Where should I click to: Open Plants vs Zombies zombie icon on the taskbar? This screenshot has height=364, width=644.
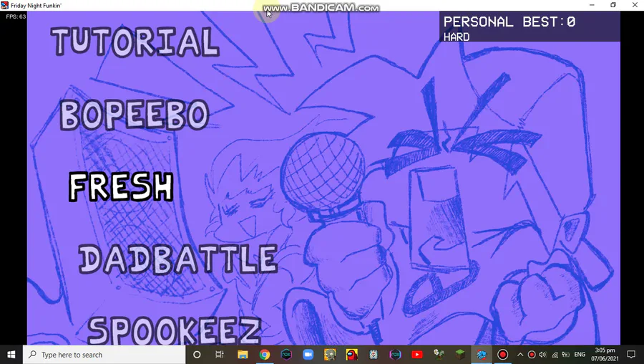pos(330,355)
